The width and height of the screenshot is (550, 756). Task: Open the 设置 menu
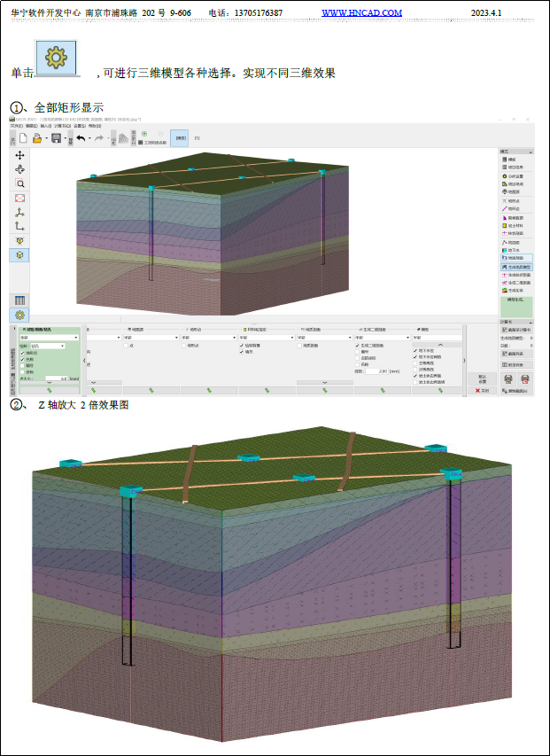(80, 126)
